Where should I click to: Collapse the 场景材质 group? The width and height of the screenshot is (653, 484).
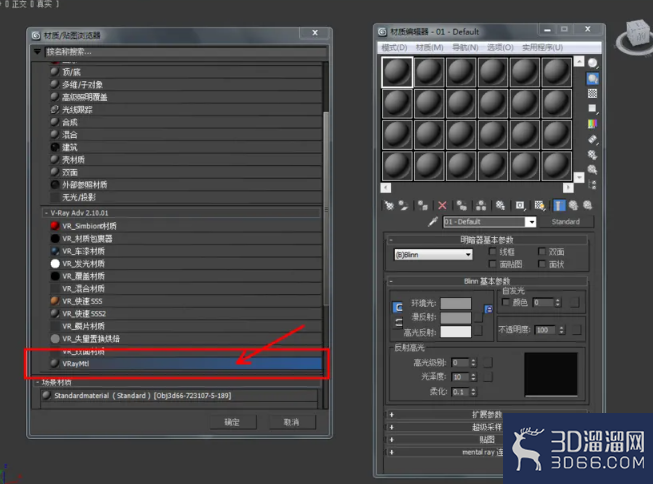37,382
